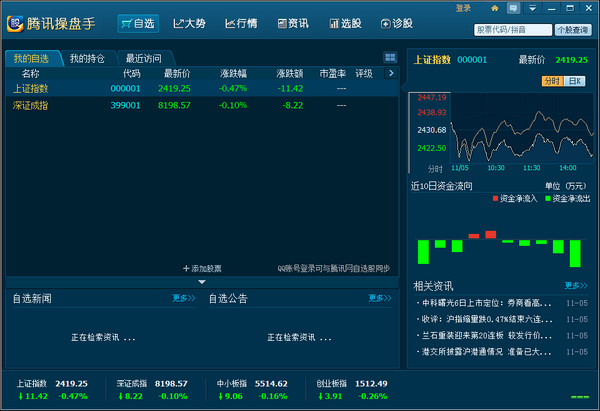Select the 深证成指 row in watchlist
Screen dimensions: 600x411
click(202, 105)
